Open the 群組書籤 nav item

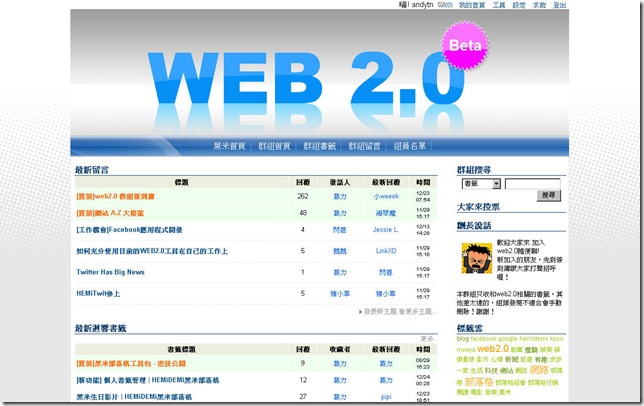320,146
